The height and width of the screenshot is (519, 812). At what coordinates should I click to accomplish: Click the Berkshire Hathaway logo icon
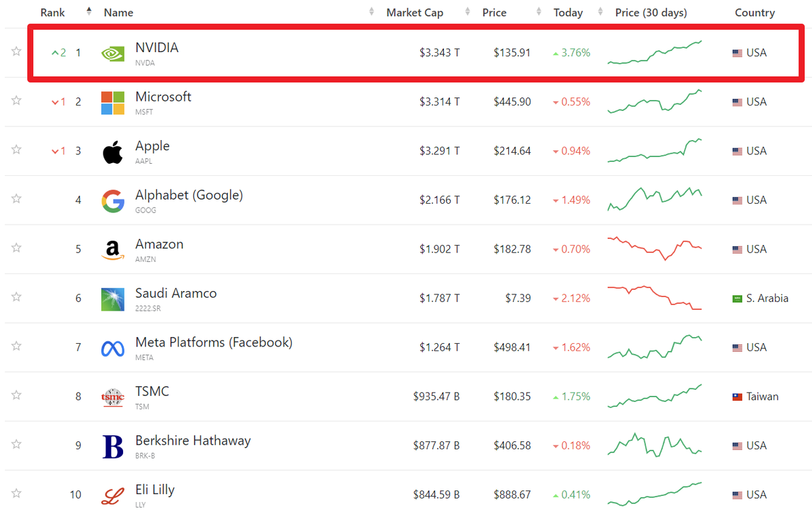113,447
